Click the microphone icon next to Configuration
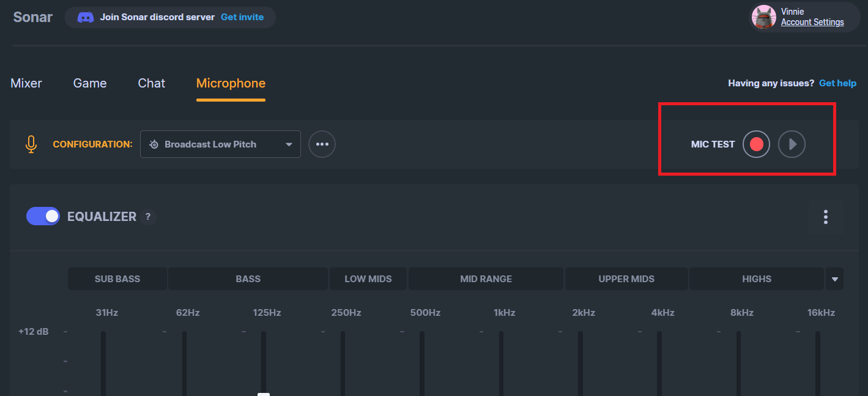The image size is (868, 396). click(x=31, y=144)
